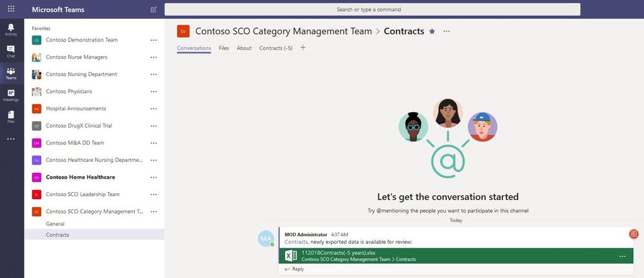Click the Microsoft Teams title
This screenshot has height=278, width=644.
[58, 10]
